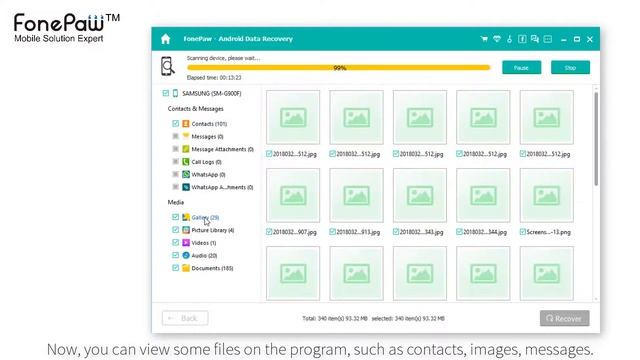Click the Media section heading
Screen dimensions: 640x360
[176, 202]
